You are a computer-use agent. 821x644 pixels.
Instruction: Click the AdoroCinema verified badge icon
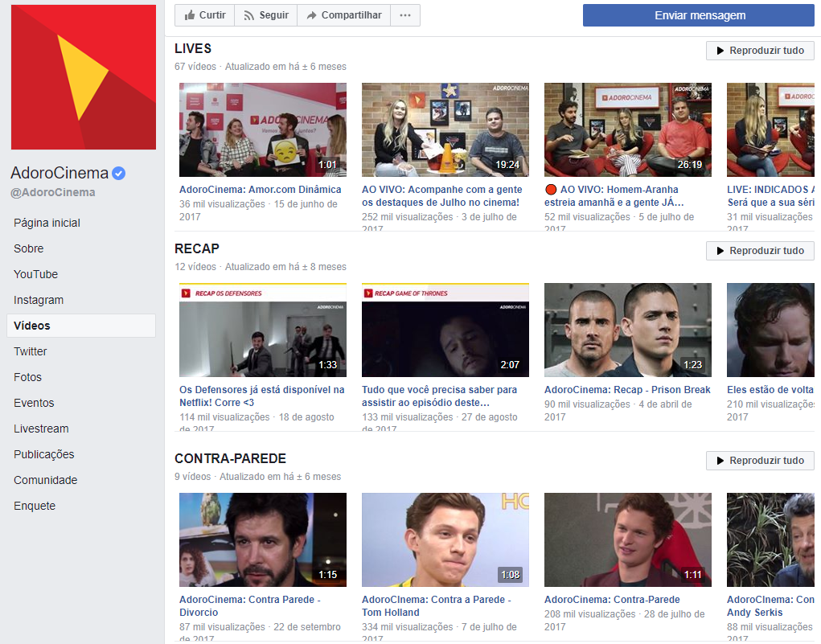point(119,173)
